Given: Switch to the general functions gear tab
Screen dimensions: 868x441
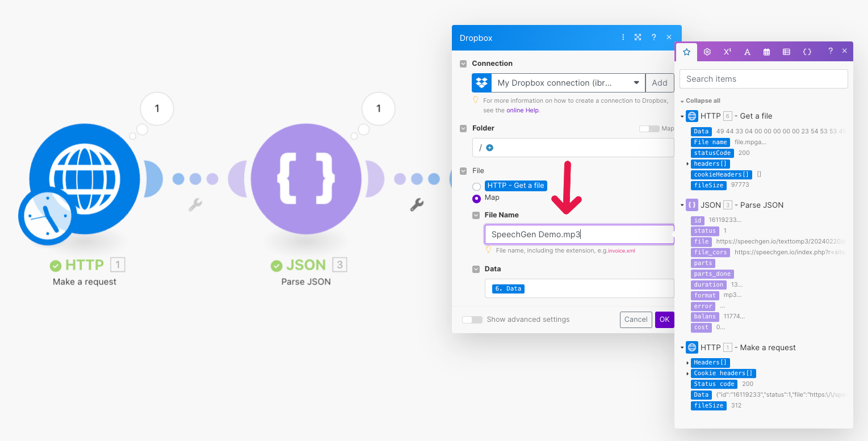Looking at the screenshot, I should pyautogui.click(x=707, y=52).
